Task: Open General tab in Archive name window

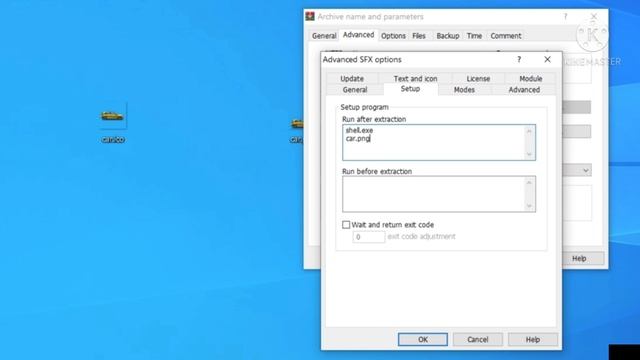Action: [324, 36]
